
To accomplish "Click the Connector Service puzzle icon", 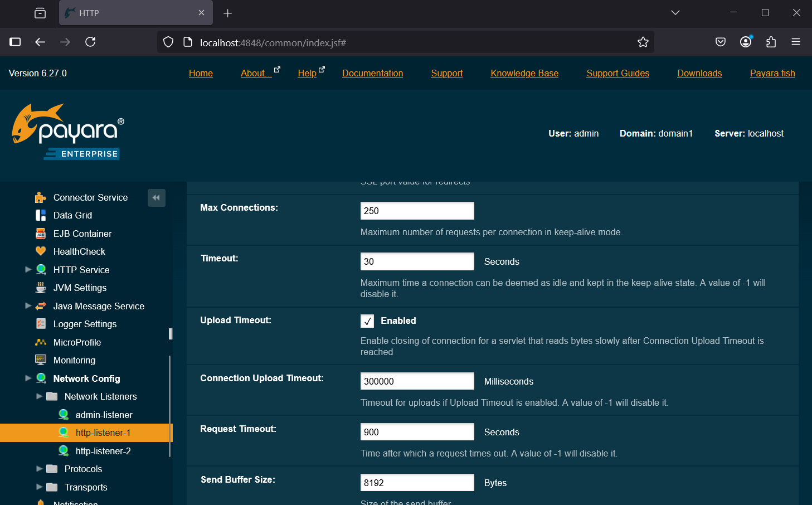I will [41, 197].
